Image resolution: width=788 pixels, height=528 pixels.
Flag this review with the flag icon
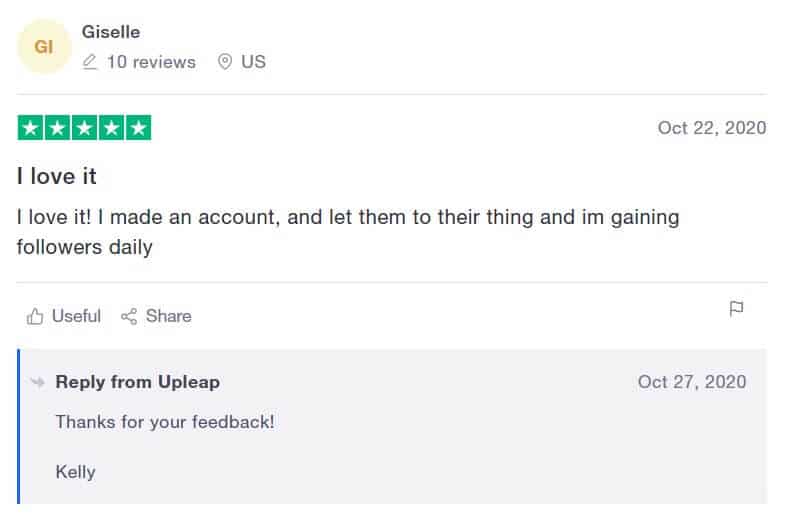click(736, 308)
